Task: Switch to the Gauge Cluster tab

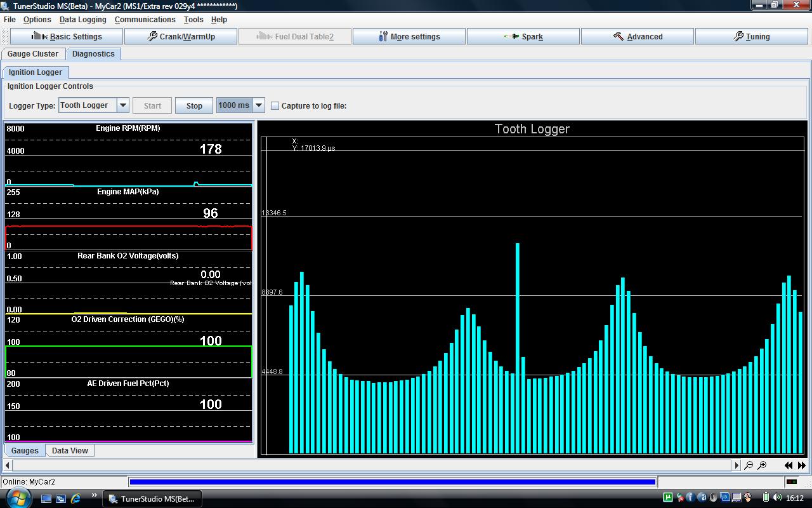Action: tap(33, 54)
